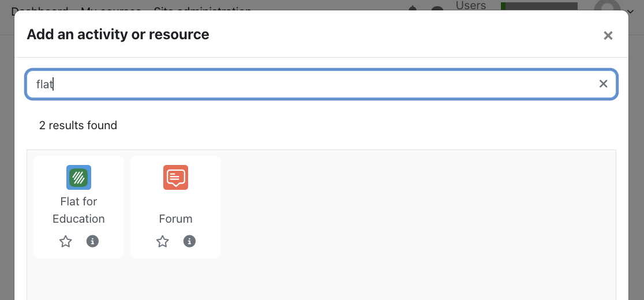Close the Add an activity dialog
Image resolution: width=644 pixels, height=300 pixels.
pos(608,36)
